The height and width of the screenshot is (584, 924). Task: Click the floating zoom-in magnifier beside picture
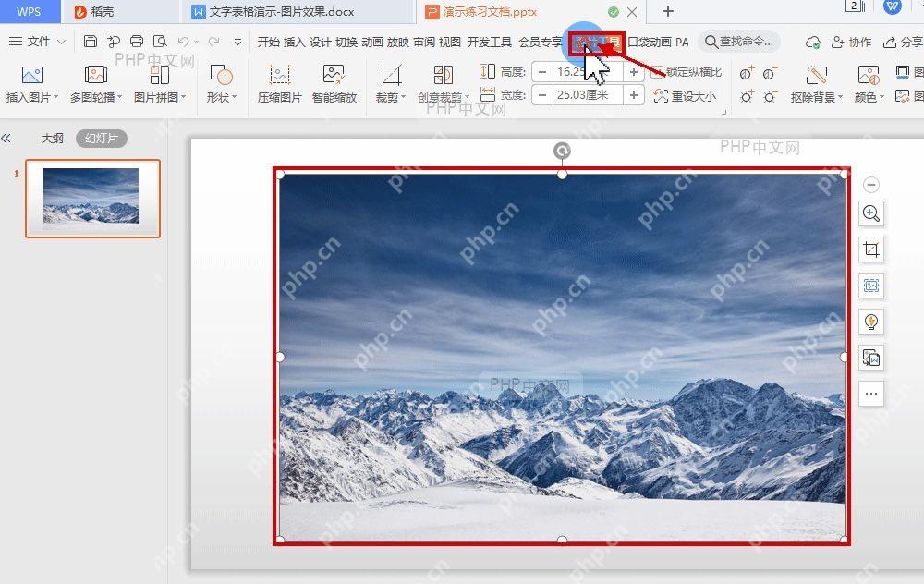coord(871,213)
